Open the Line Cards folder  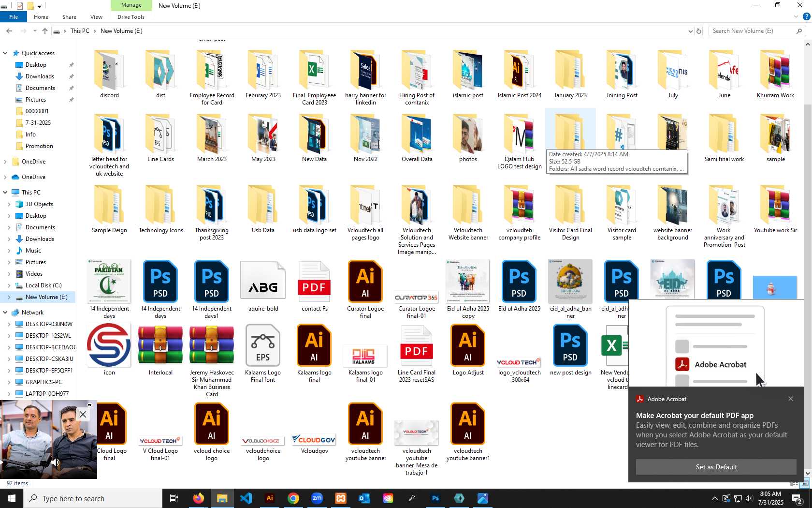(160, 138)
